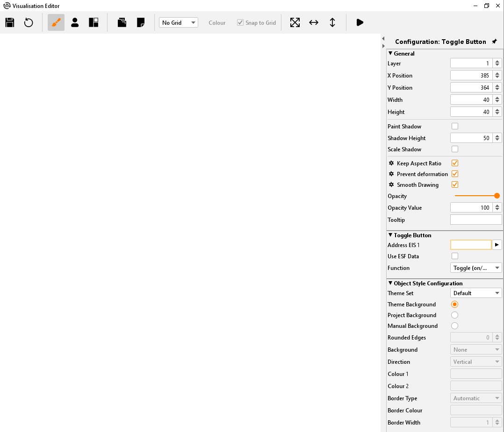Click the vertical stretch arrow icon

[332, 22]
